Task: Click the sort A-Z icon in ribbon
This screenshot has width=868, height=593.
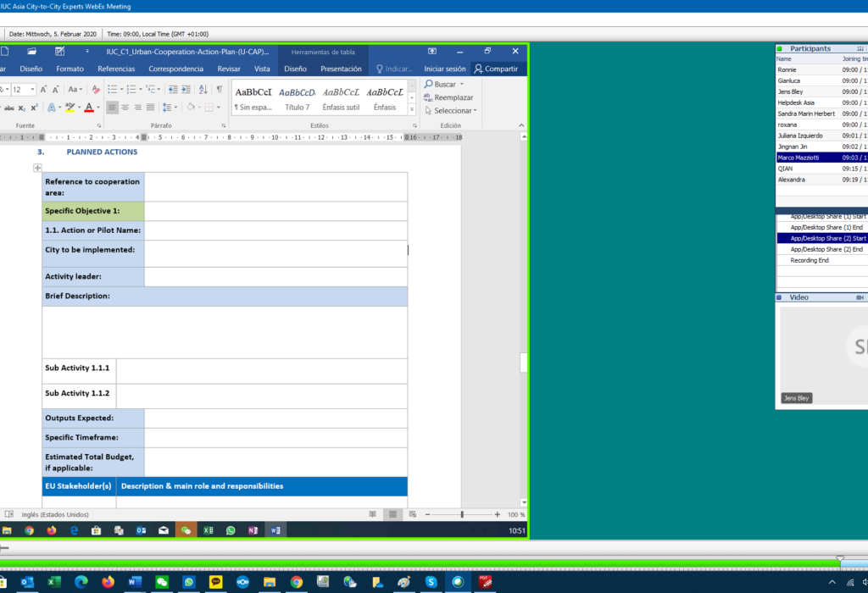Action: (203, 89)
